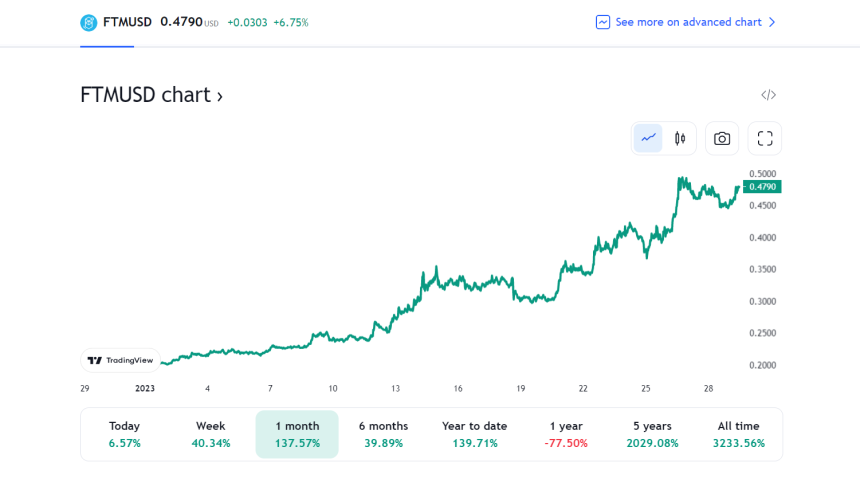Open the embed code icon
The width and height of the screenshot is (860, 494).
768,95
